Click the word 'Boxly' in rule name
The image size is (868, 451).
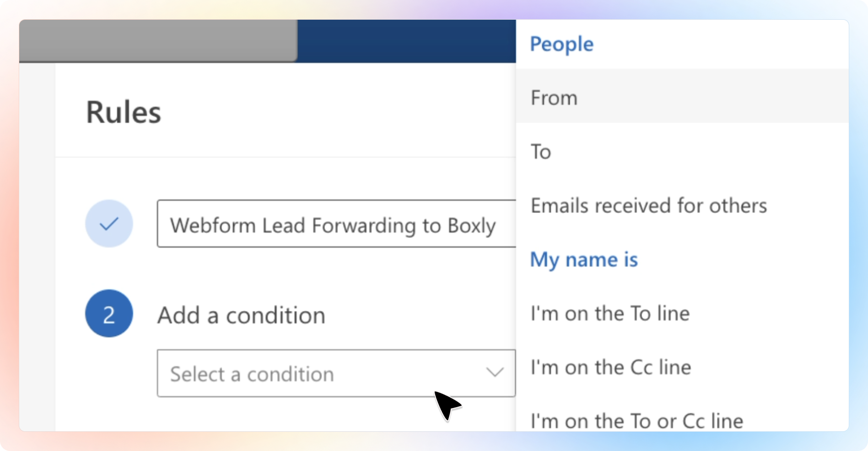point(471,225)
